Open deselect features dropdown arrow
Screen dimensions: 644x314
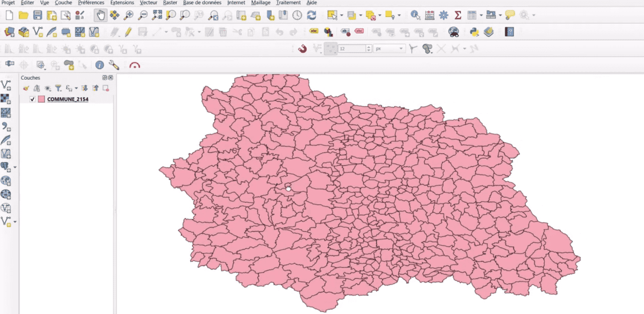click(x=380, y=16)
